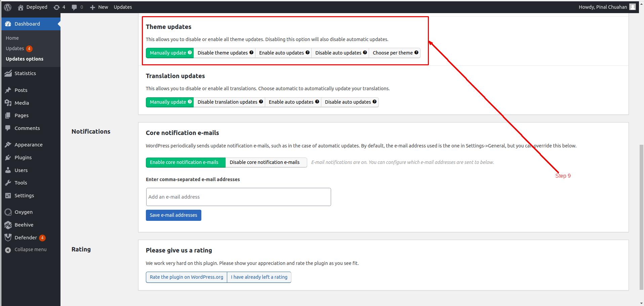Collapse the admin sidebar menu

[x=31, y=250]
